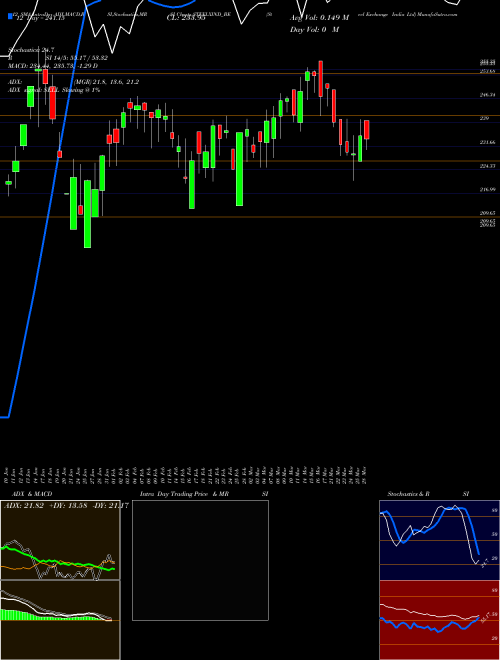The height and width of the screenshot is (660, 500).
Task: Click the 224.37 price axis label
Action: 488,166
